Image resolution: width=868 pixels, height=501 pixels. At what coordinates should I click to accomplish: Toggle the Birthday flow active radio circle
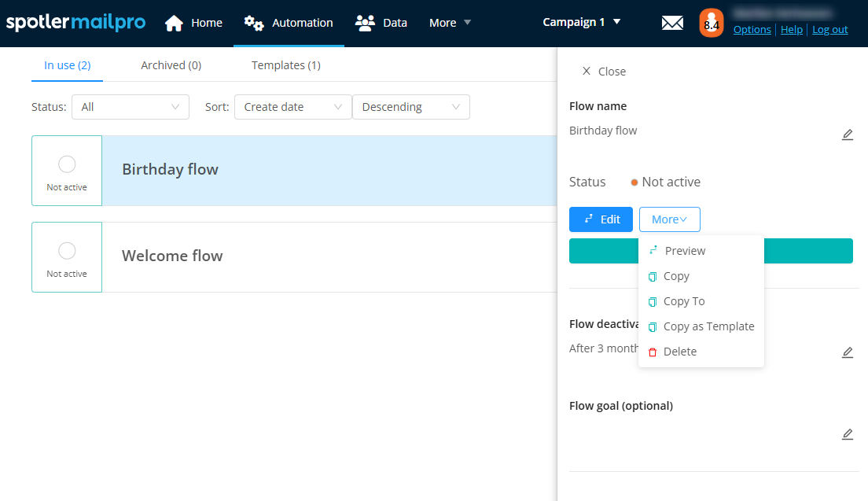pyautogui.click(x=67, y=164)
